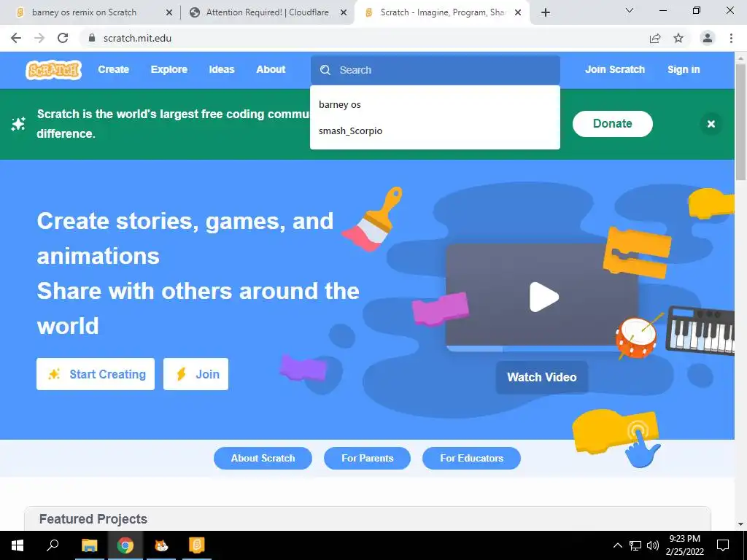Open the Create menu item

(113, 69)
